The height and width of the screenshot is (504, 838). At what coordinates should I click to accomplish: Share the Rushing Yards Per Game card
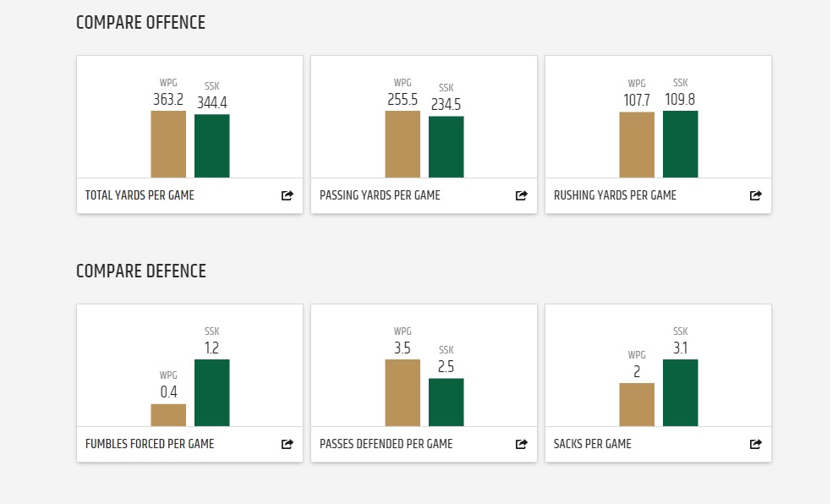pyautogui.click(x=756, y=195)
